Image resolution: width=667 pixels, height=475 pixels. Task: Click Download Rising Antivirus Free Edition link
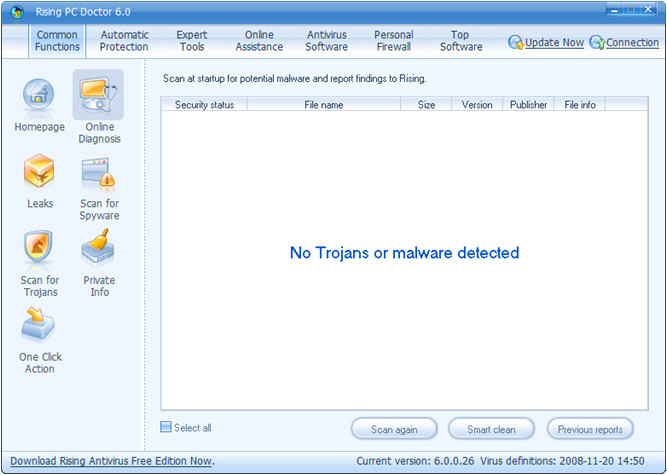(112, 461)
